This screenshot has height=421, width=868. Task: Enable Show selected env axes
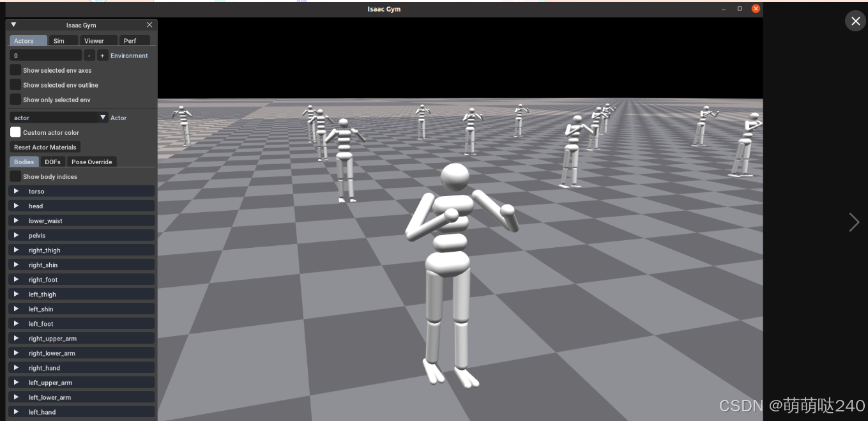[x=15, y=70]
